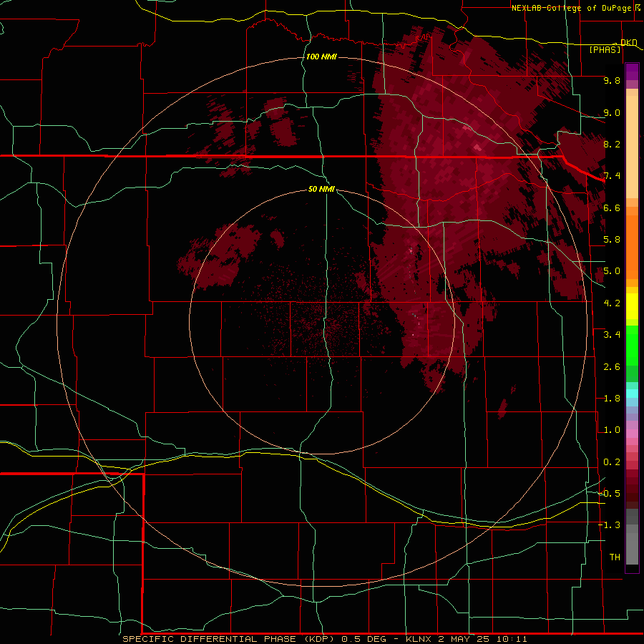
Task: Pick the purple swatch at the color bar top
Action: pos(632,72)
